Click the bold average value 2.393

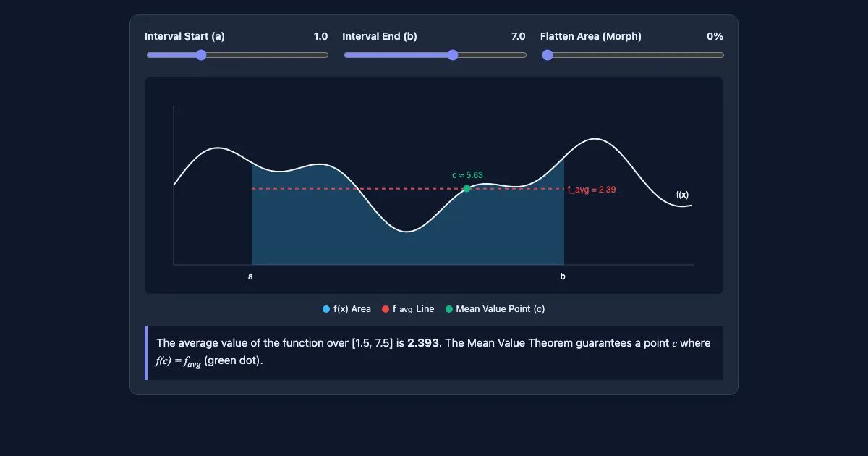423,343
